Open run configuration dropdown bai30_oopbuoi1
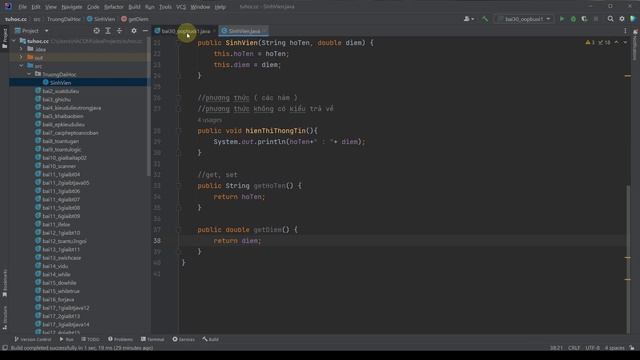Screen dimensions: 640x360 click(524, 19)
